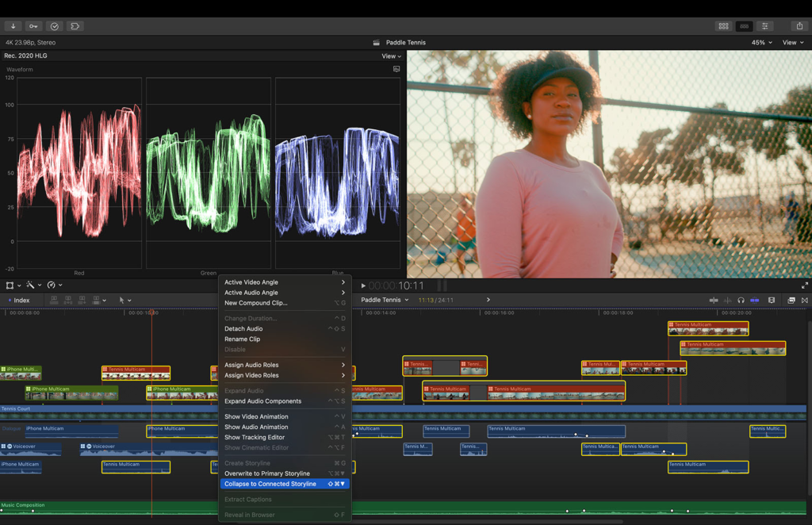The height and width of the screenshot is (525, 812).
Task: Click the Share export icon
Action: 799,26
